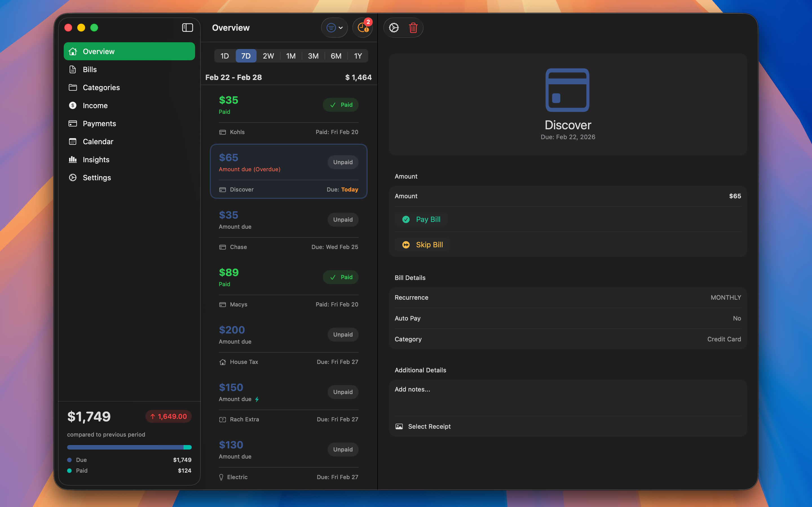Open the Recurrence MONTHLY row
This screenshot has width=812, height=507.
pyautogui.click(x=568, y=297)
